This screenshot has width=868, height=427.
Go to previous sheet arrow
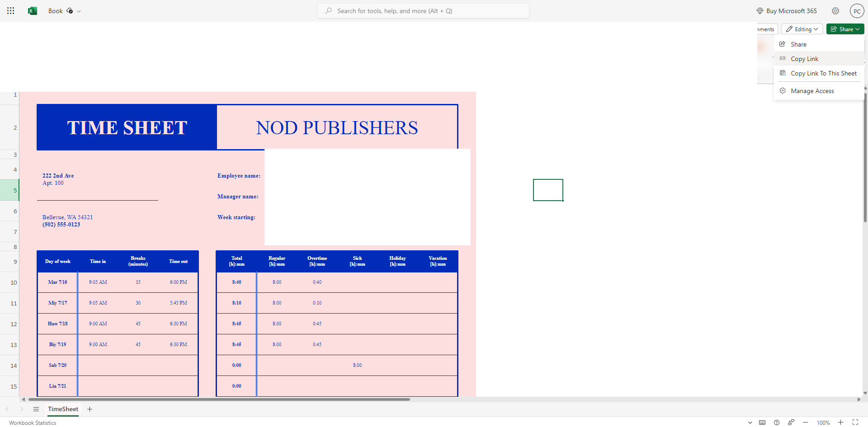(x=7, y=409)
